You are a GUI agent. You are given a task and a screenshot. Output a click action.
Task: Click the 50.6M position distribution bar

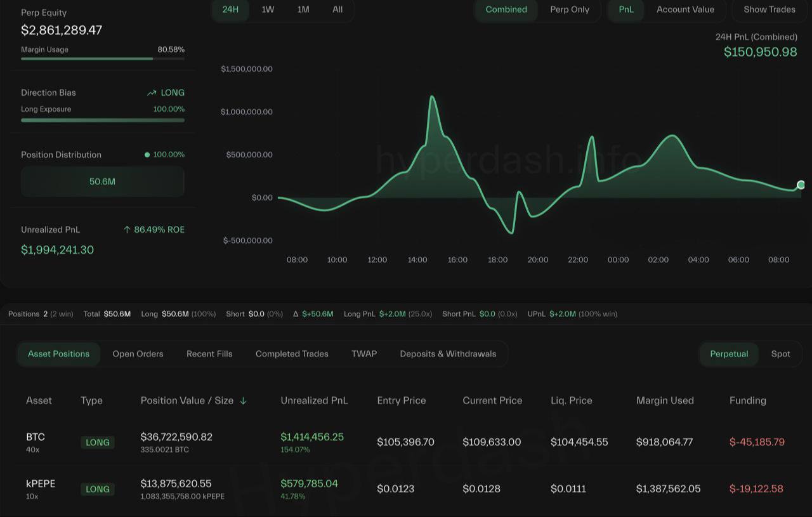pyautogui.click(x=102, y=182)
